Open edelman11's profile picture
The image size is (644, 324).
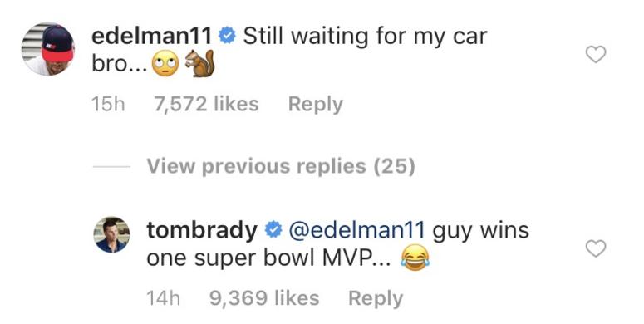click(48, 49)
